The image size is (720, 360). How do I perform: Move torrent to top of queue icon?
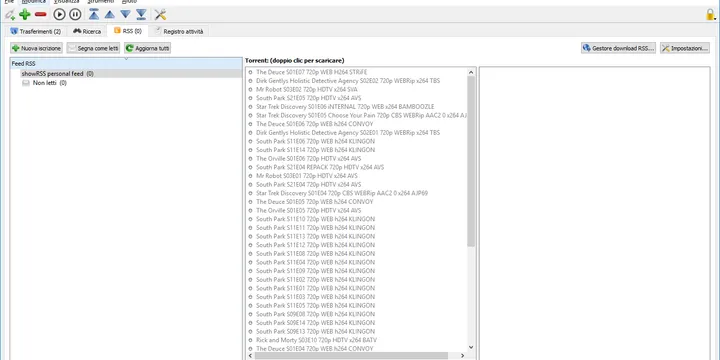pyautogui.click(x=94, y=14)
